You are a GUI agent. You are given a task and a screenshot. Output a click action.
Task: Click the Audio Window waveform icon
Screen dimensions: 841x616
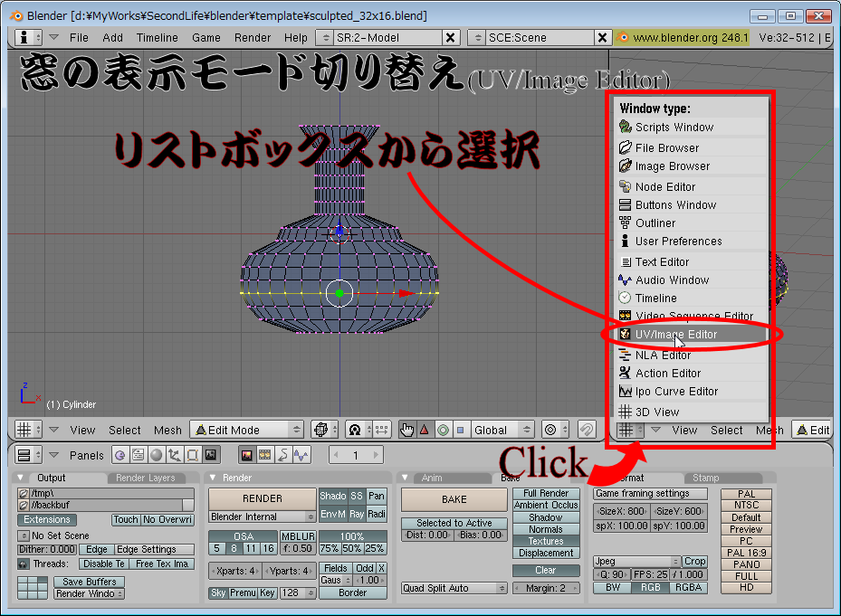click(x=625, y=280)
